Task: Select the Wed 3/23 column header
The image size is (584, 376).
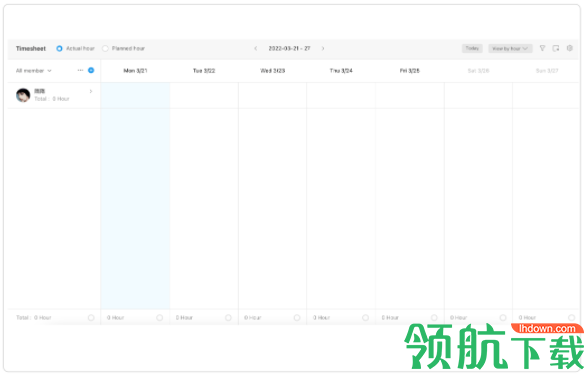Action: tap(273, 71)
